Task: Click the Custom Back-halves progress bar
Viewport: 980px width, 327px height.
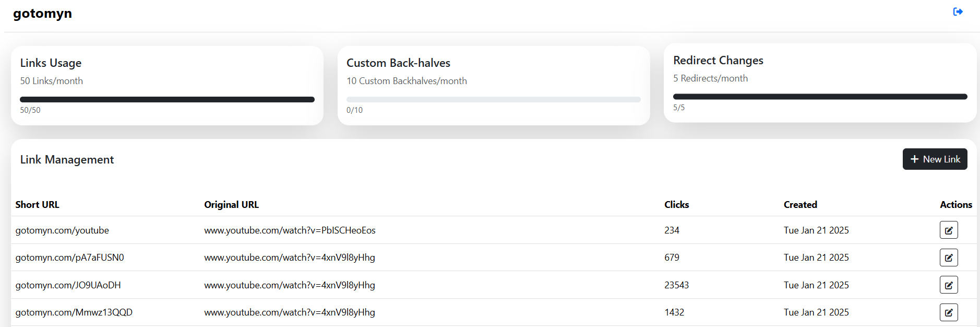Action: tap(493, 99)
